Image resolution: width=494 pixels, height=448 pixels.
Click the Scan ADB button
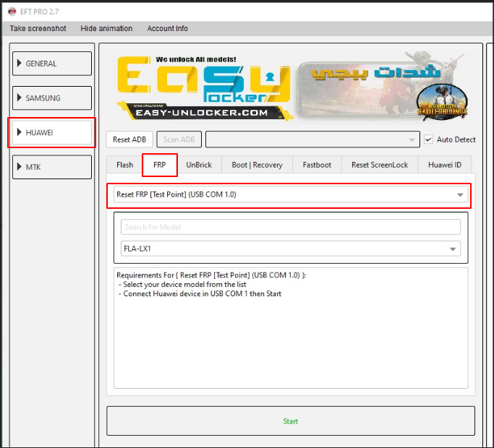click(179, 139)
